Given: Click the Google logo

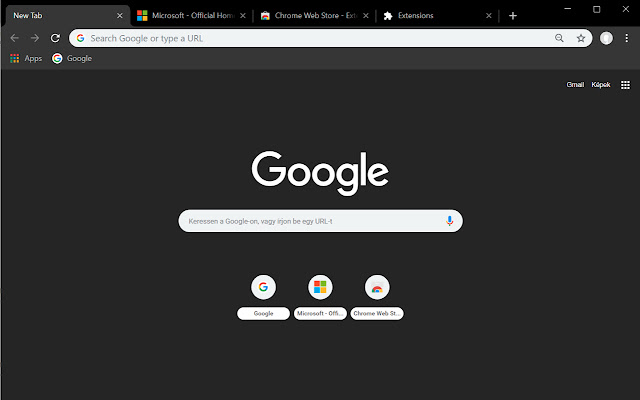Looking at the screenshot, I should click(x=320, y=173).
